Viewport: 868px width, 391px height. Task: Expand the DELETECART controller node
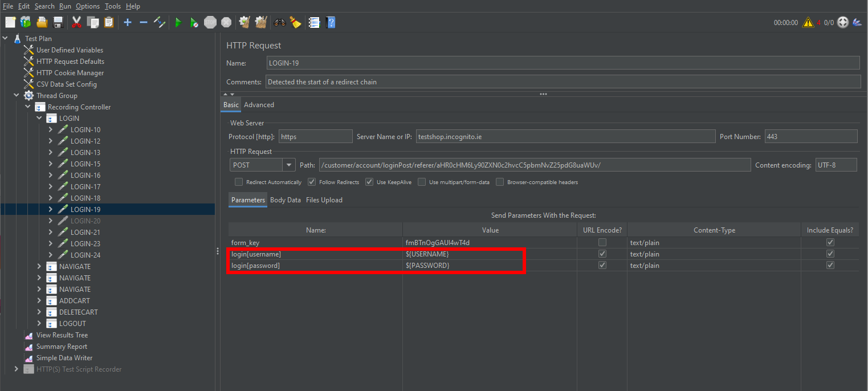click(39, 312)
